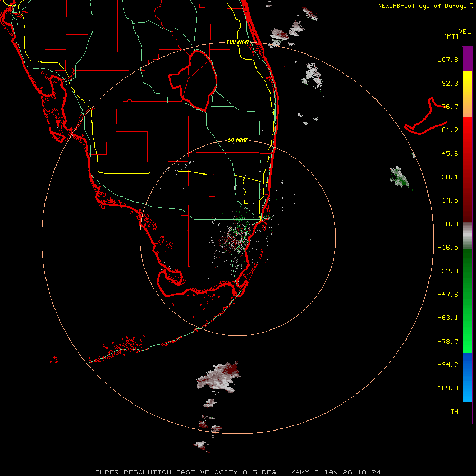Click the -32.0 velocity scale value
The image size is (476, 476).
[448, 271]
